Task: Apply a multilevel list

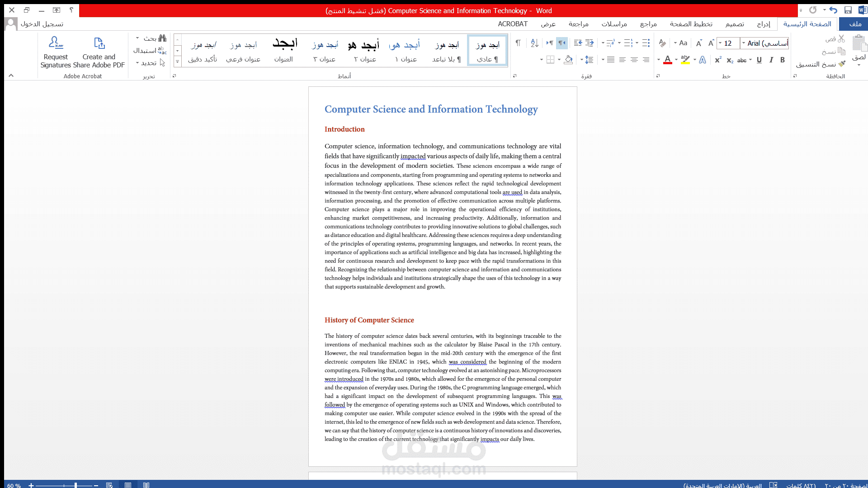Action: [x=611, y=43]
